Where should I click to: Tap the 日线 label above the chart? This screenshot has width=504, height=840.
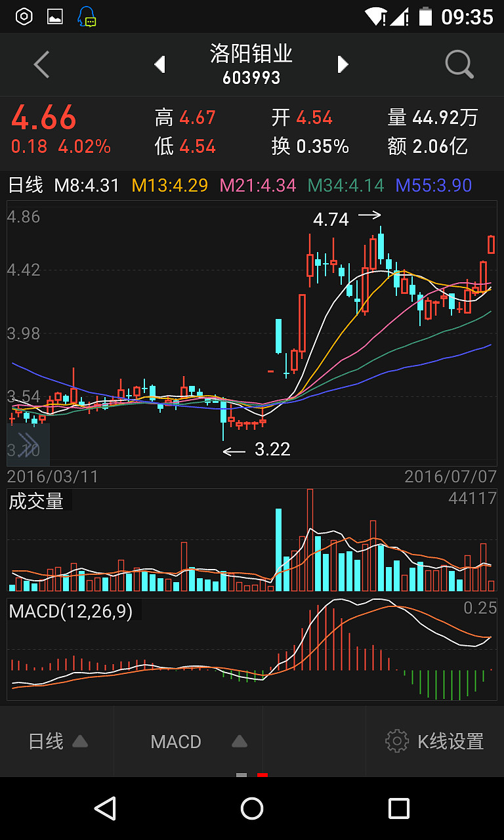(x=26, y=186)
